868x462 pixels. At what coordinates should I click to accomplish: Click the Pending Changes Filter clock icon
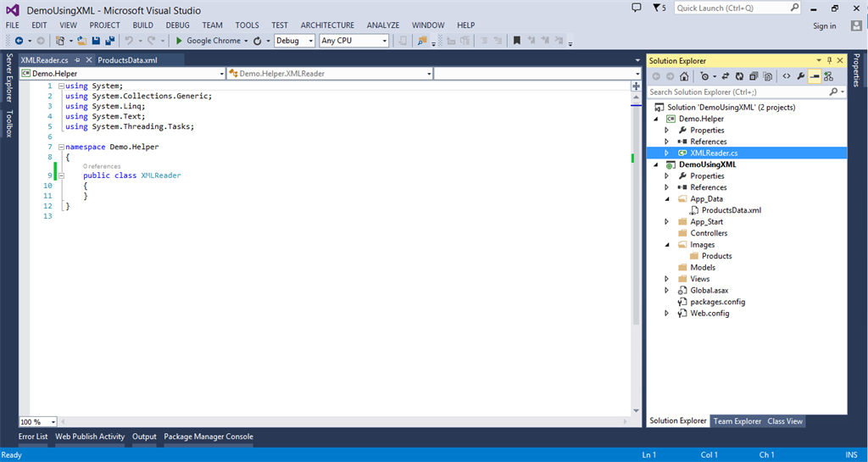click(x=704, y=76)
